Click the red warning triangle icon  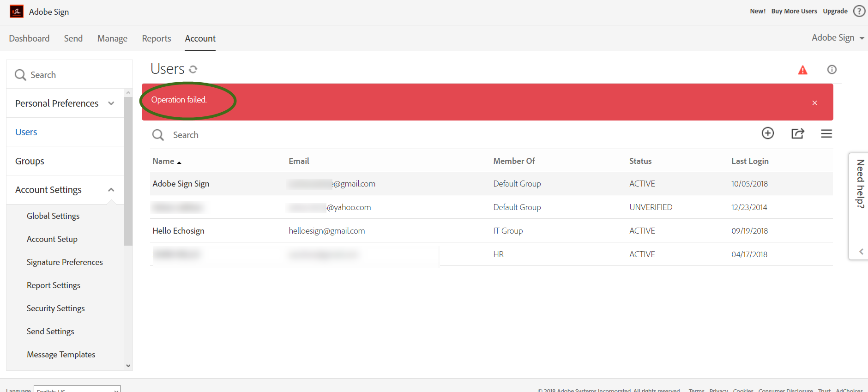pos(803,70)
